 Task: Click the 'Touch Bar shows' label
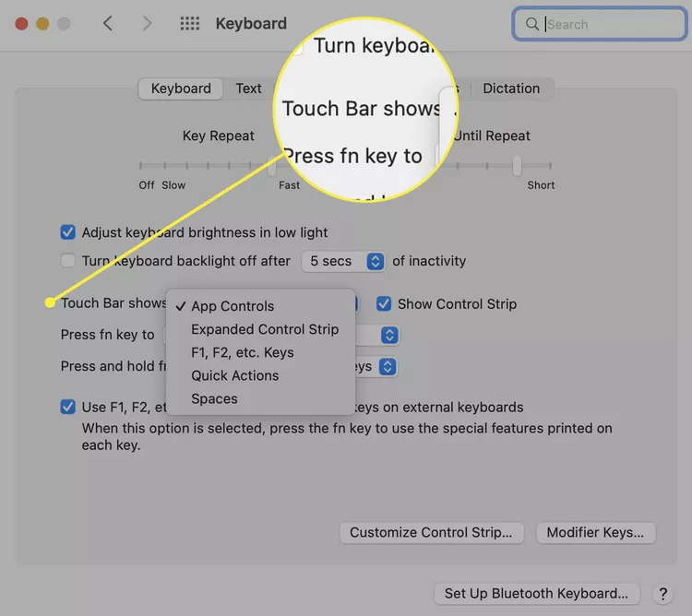click(113, 303)
